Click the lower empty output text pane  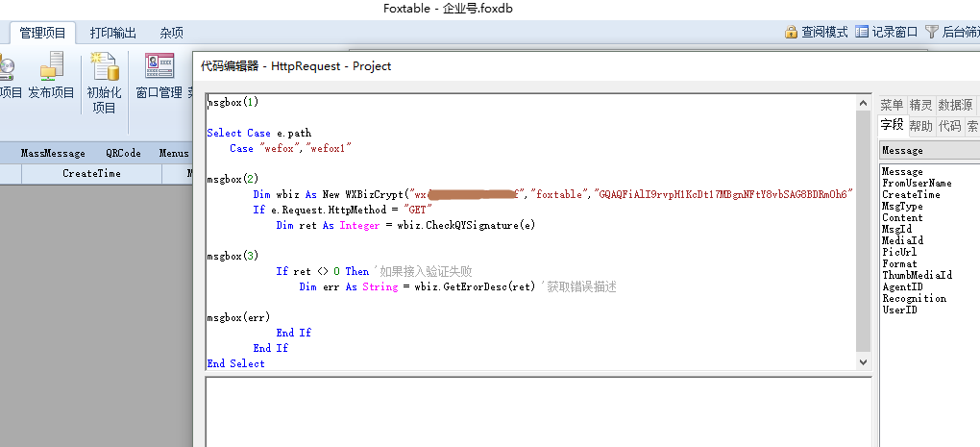[538, 412]
